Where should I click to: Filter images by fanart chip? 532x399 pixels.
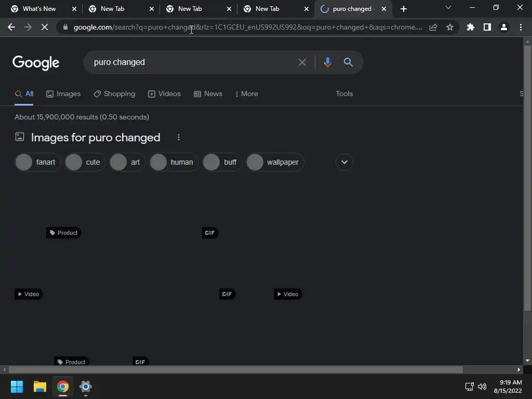pyautogui.click(x=37, y=162)
